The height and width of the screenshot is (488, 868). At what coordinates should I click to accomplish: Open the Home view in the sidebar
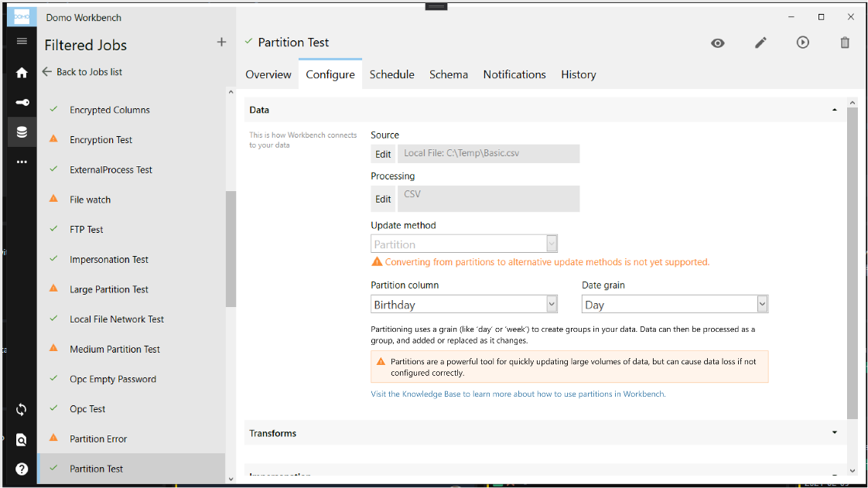(21, 73)
